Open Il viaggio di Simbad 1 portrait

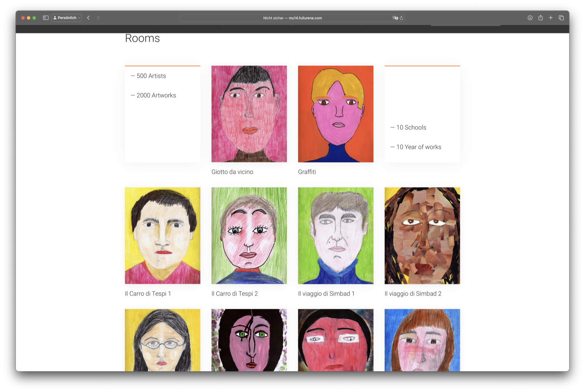(336, 235)
